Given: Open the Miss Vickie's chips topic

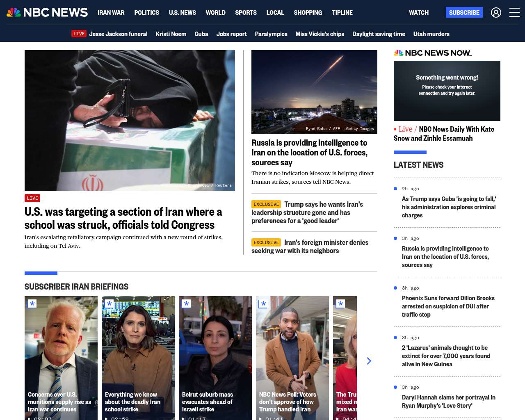Looking at the screenshot, I should (x=320, y=34).
